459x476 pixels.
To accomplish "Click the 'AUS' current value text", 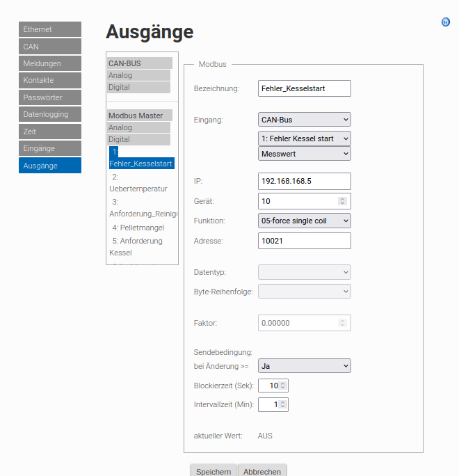I will click(265, 436).
